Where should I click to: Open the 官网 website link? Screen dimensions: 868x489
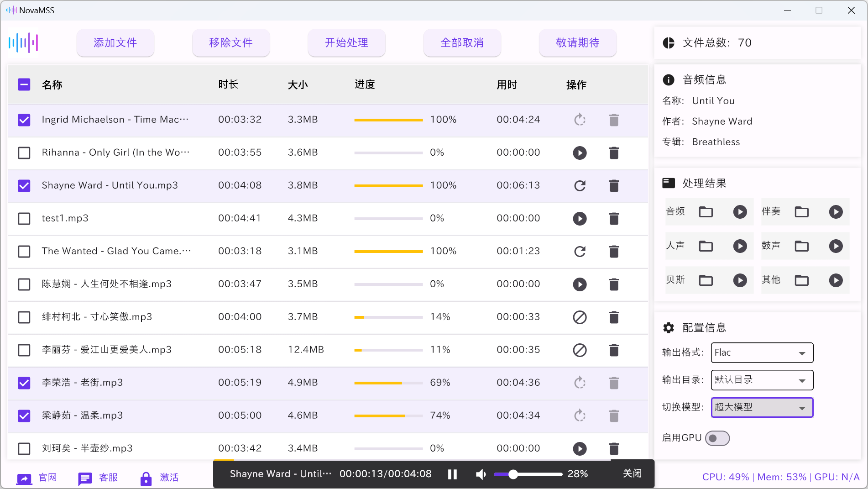[47, 478]
